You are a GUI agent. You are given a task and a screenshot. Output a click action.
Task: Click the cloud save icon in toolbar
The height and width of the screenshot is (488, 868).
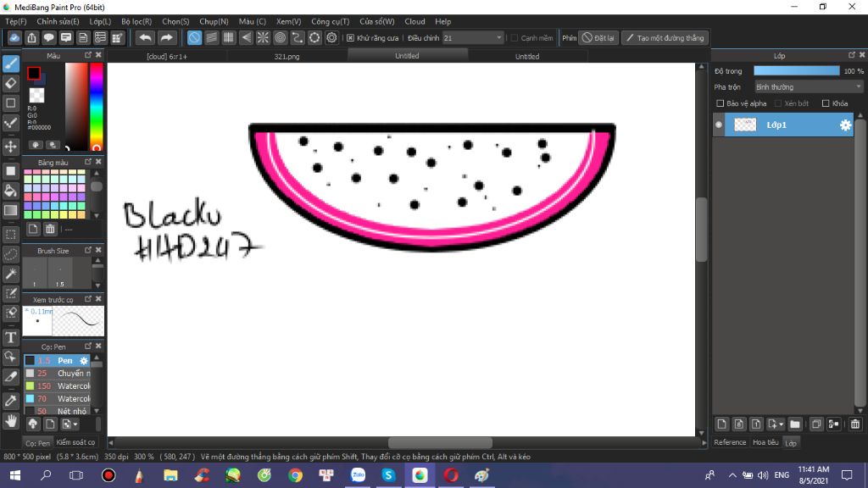(14, 37)
